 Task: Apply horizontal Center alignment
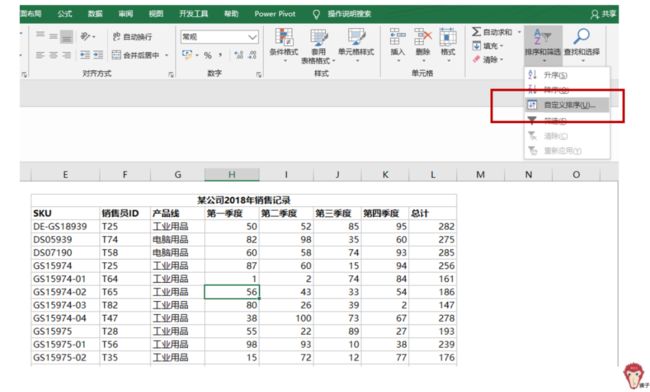click(53, 55)
